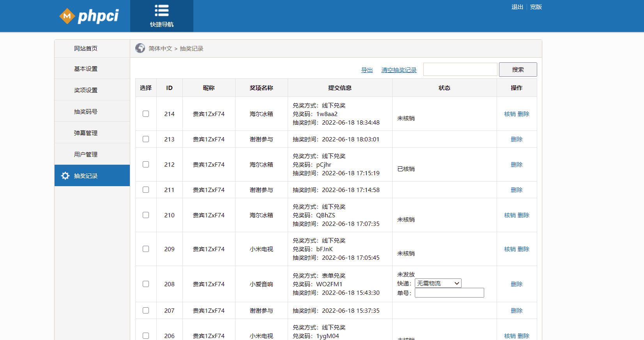This screenshot has width=644, height=340.
Task: Open 用户管理 from the left menu
Action: [x=86, y=154]
